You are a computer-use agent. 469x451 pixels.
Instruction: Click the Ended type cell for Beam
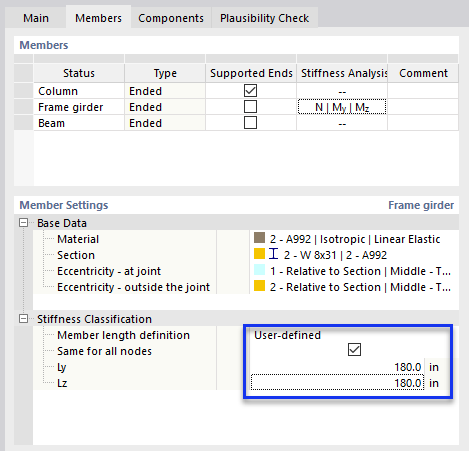165,123
